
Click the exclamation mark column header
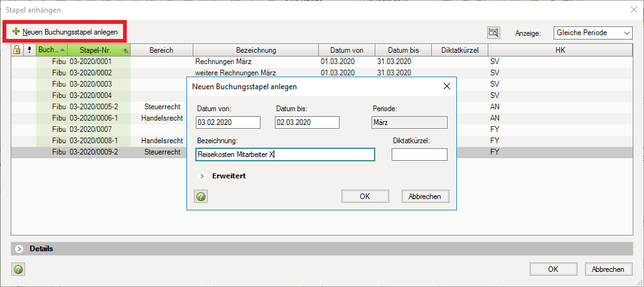[29, 50]
